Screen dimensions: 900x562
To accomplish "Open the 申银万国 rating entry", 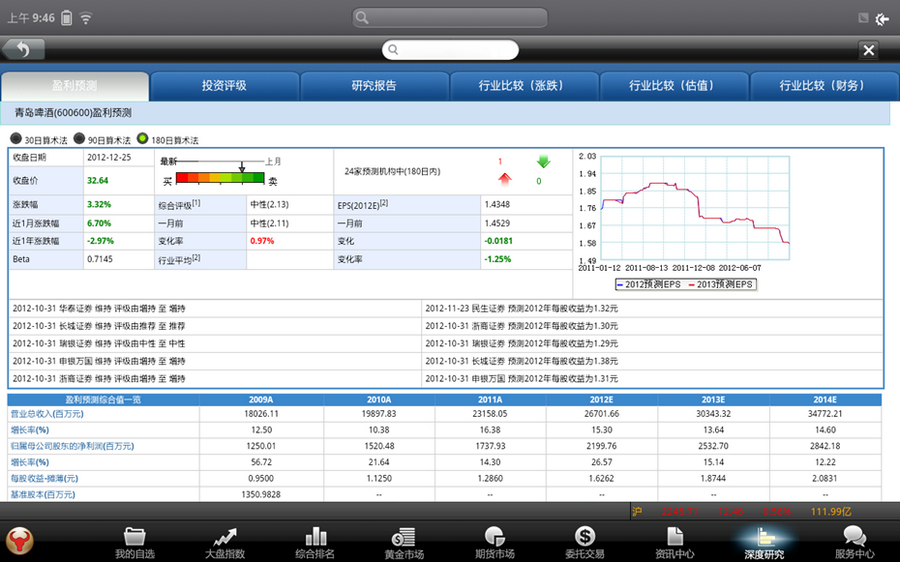I will 99,361.
